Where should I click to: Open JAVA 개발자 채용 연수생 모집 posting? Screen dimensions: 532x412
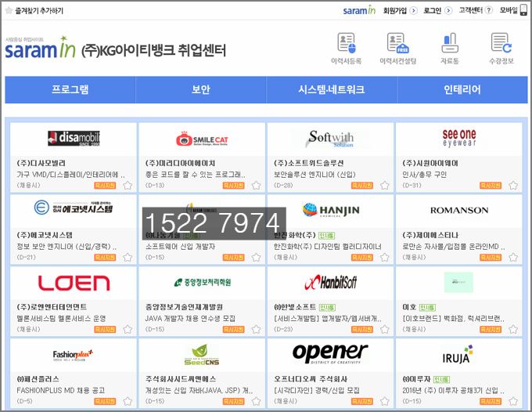click(x=190, y=319)
